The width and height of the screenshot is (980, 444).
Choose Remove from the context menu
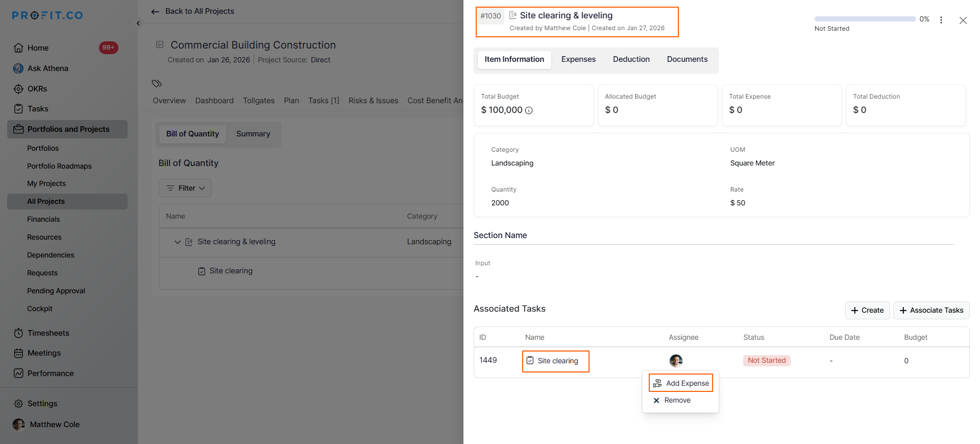(x=677, y=401)
